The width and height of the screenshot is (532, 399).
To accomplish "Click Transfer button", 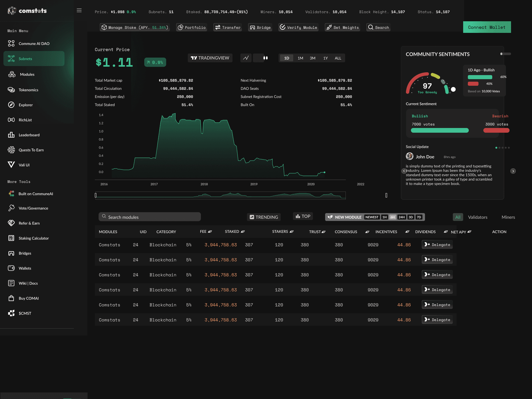I will [228, 27].
